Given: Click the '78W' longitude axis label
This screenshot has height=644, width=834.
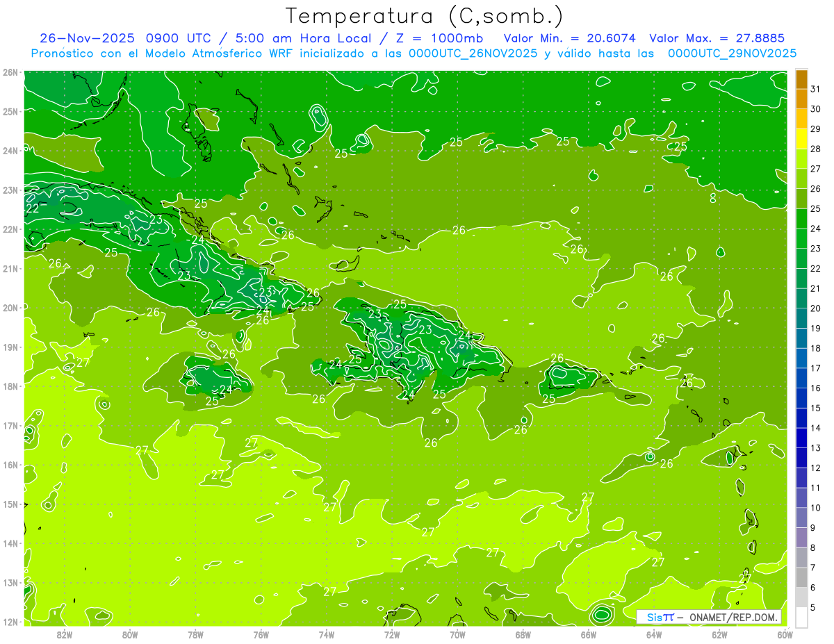Looking at the screenshot, I should 195,635.
